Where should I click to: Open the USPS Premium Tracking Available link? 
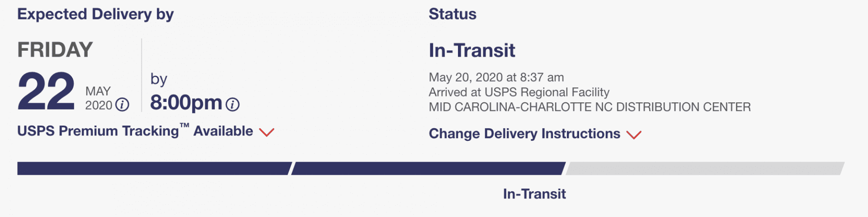135,130
